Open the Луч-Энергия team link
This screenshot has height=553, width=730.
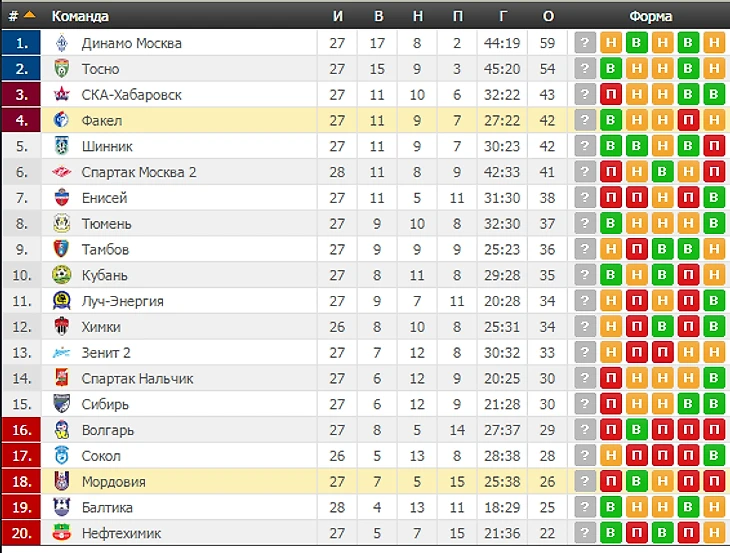click(123, 301)
